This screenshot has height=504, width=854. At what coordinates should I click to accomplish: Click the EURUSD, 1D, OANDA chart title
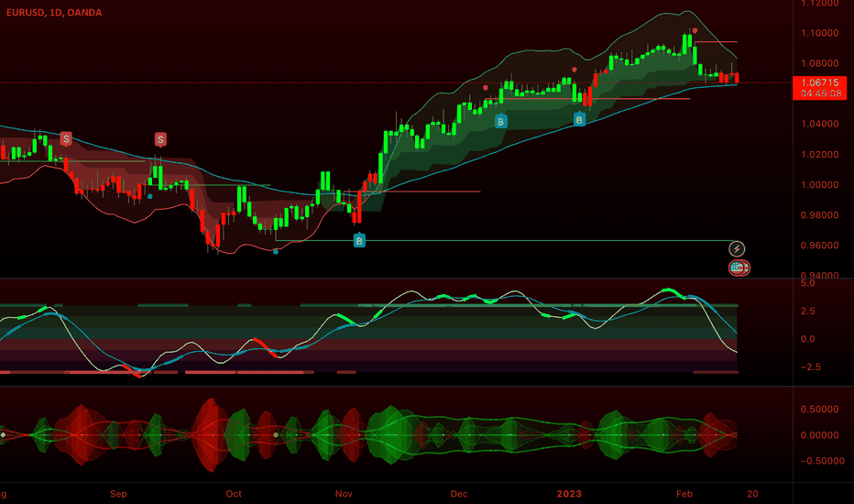54,12
